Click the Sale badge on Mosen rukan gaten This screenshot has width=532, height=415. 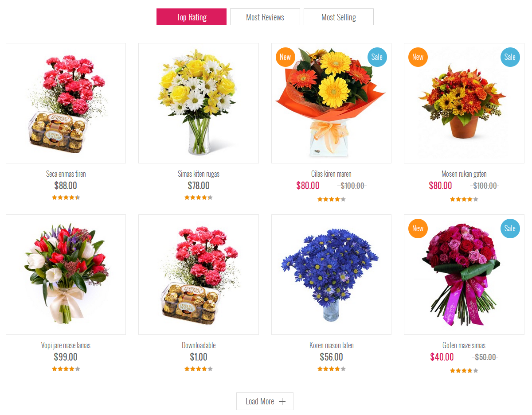(510, 57)
